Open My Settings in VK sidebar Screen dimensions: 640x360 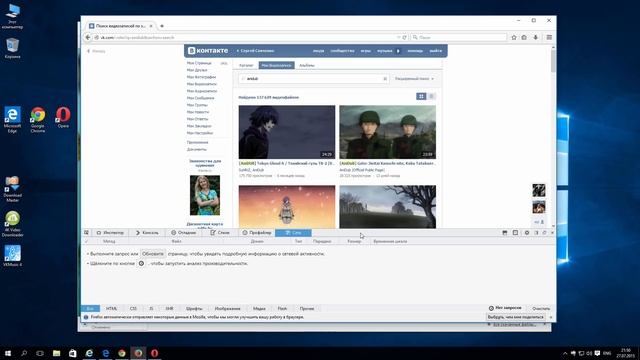click(x=200, y=133)
